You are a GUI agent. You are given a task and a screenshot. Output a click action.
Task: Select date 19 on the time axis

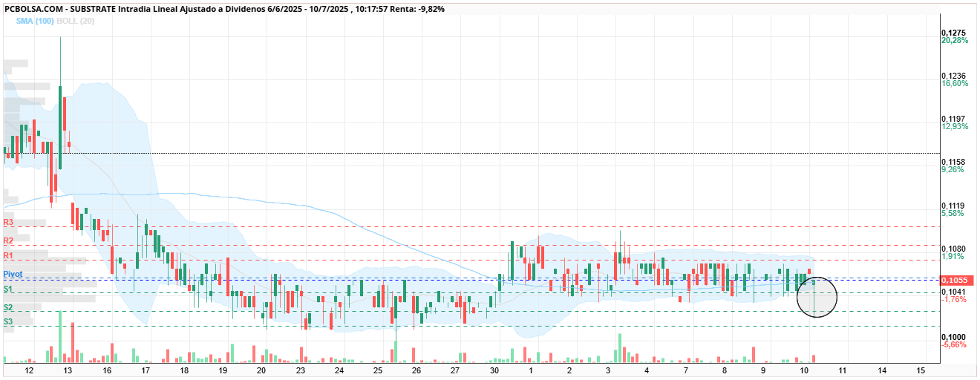coord(222,370)
